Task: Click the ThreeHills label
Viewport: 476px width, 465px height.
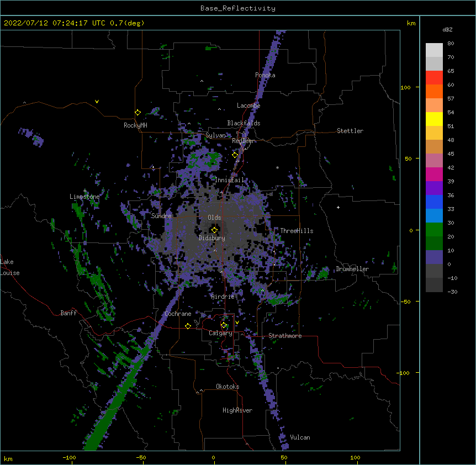Action: click(297, 231)
